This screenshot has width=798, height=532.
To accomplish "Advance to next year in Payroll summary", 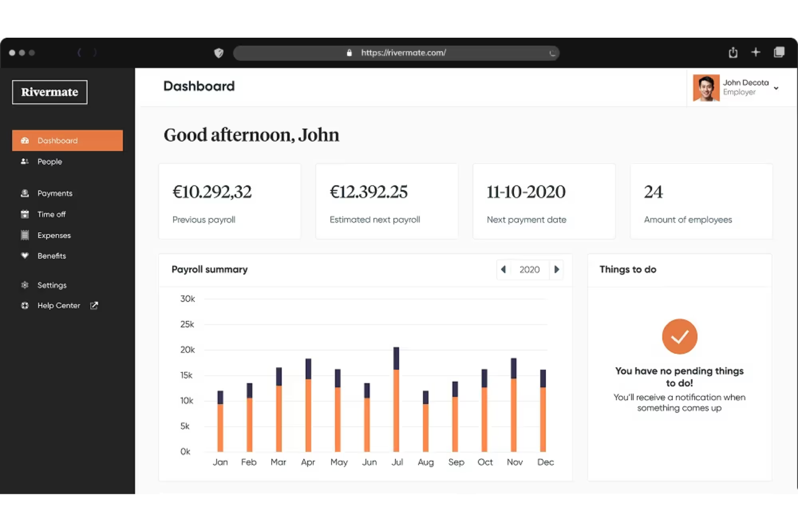I will [x=557, y=269].
